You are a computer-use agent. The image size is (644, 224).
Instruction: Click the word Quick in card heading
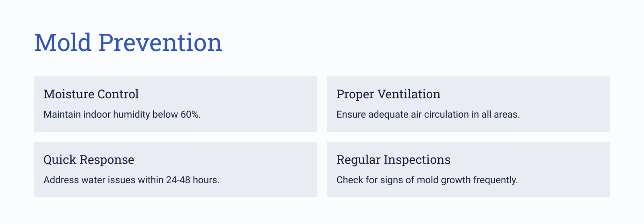point(60,160)
